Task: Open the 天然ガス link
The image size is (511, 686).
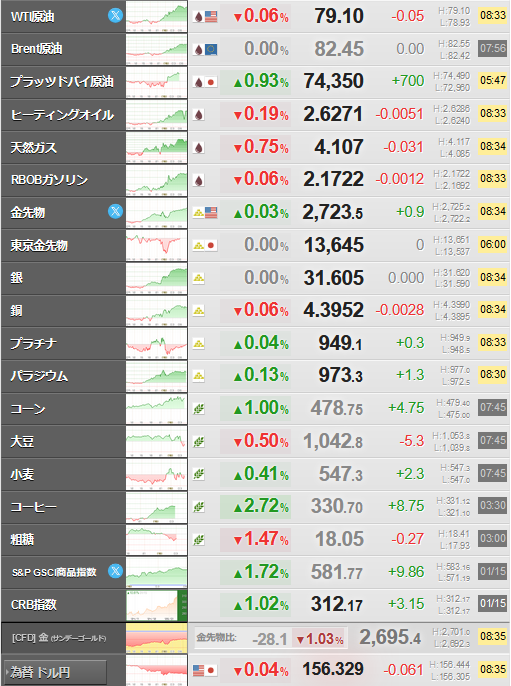Action: [x=34, y=147]
